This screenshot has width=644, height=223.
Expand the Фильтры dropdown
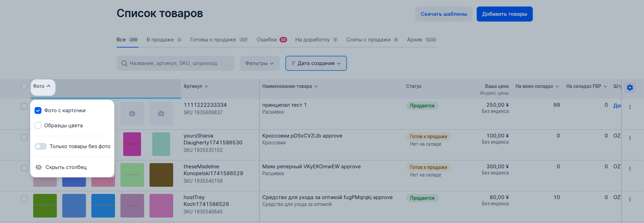click(259, 63)
